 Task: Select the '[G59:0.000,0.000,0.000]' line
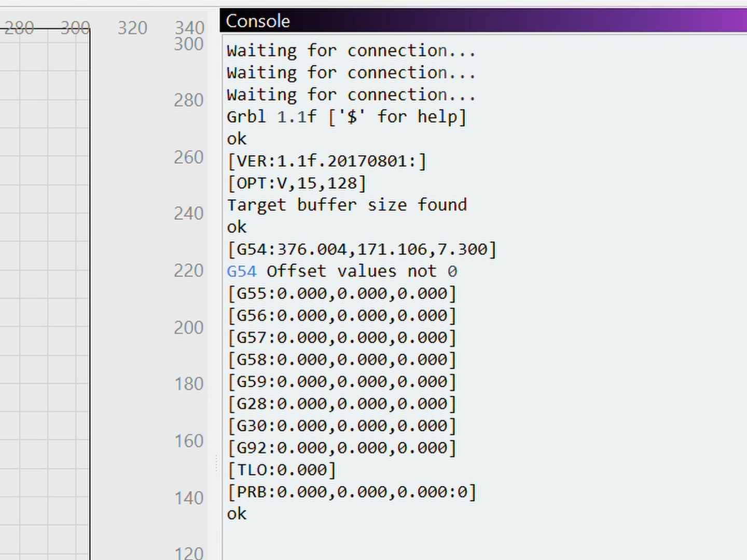[x=342, y=382]
